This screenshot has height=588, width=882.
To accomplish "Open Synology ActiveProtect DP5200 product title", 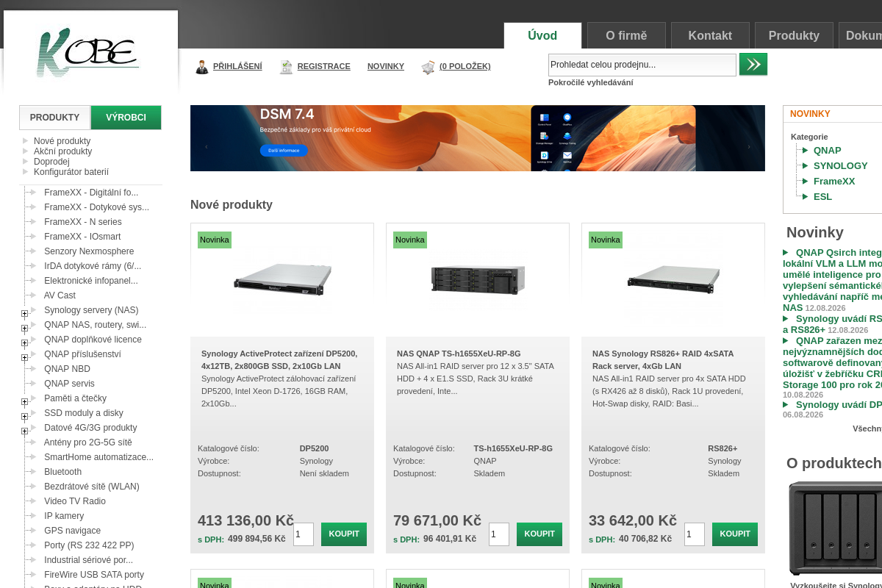I will tap(280, 359).
